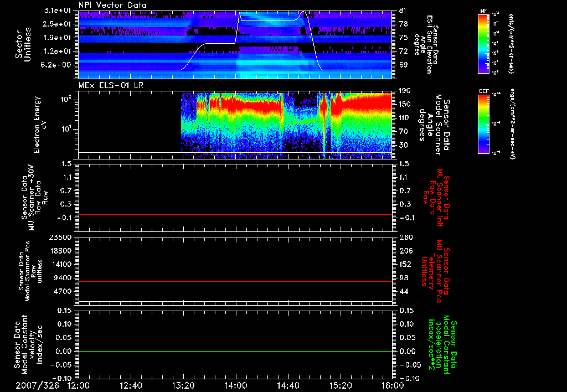Click the 12:40 time axis label
The width and height of the screenshot is (567, 392).
131,385
